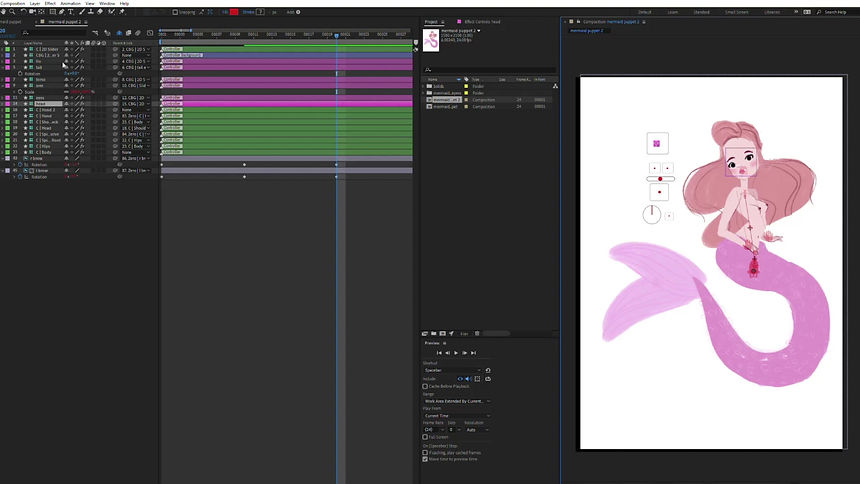
Task: Reset the preview shortcut settings
Action: click(x=488, y=370)
